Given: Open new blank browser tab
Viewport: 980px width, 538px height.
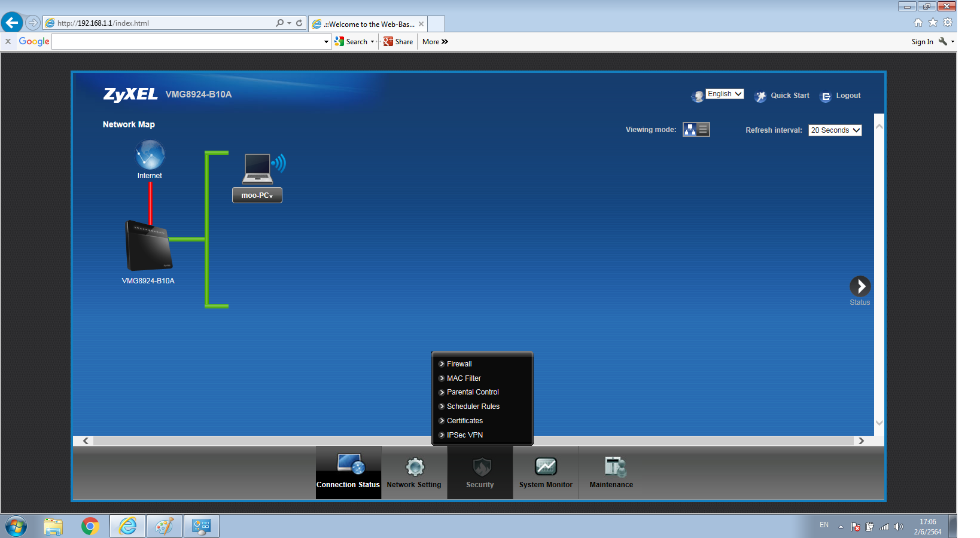Looking at the screenshot, I should tap(436, 24).
